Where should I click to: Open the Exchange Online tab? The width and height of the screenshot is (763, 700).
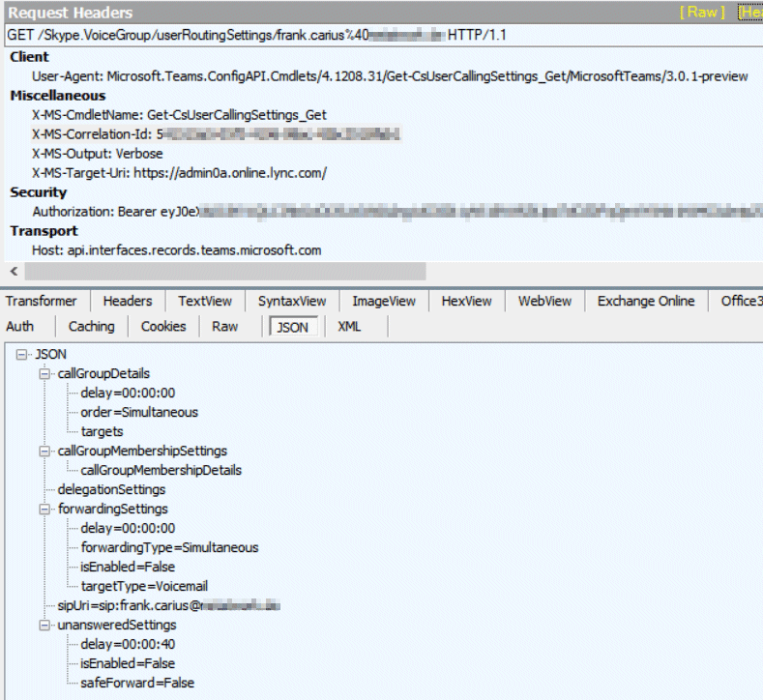tap(645, 302)
